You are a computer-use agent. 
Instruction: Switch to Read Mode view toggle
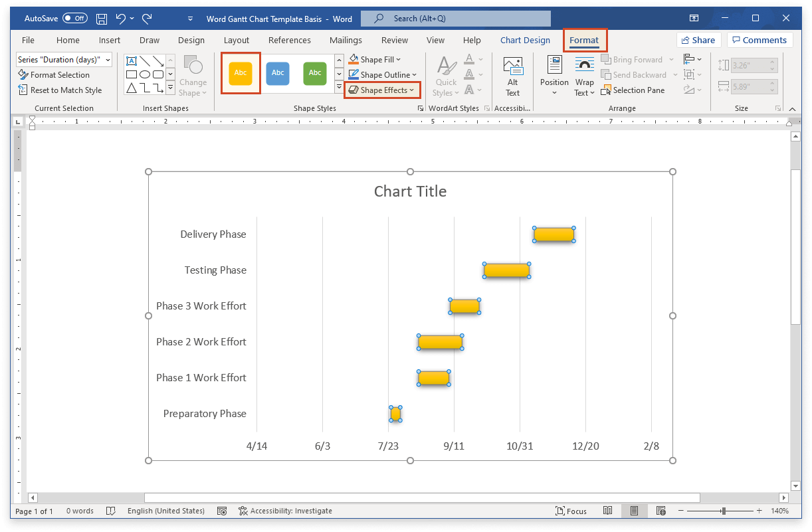coord(608,511)
